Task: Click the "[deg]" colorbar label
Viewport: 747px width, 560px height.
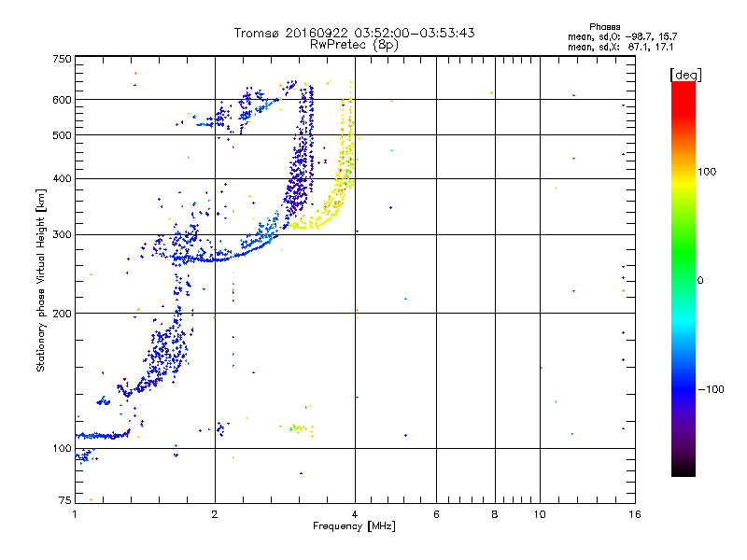Action: [685, 75]
